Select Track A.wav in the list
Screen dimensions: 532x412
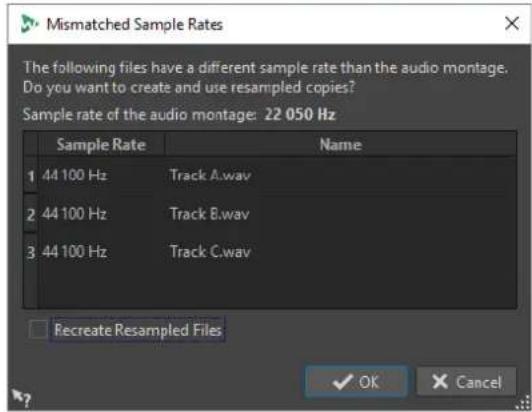point(210,175)
